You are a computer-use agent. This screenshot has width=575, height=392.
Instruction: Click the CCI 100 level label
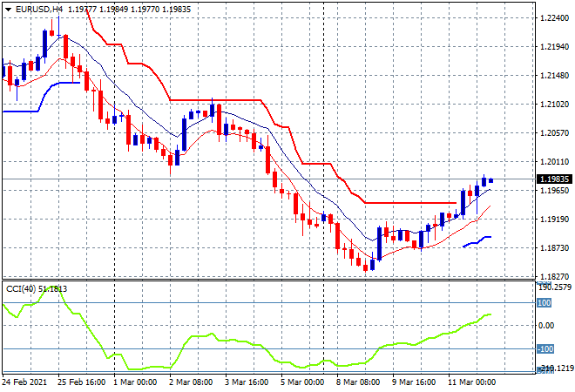(x=545, y=303)
